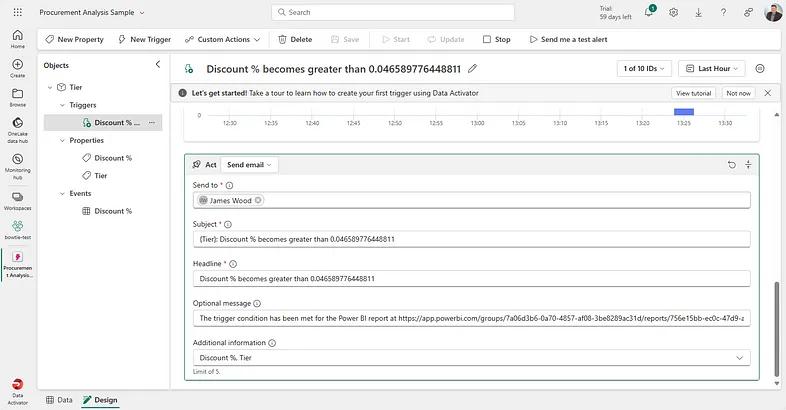Show info about the Headline field
Image resolution: width=786 pixels, height=410 pixels.
point(233,264)
